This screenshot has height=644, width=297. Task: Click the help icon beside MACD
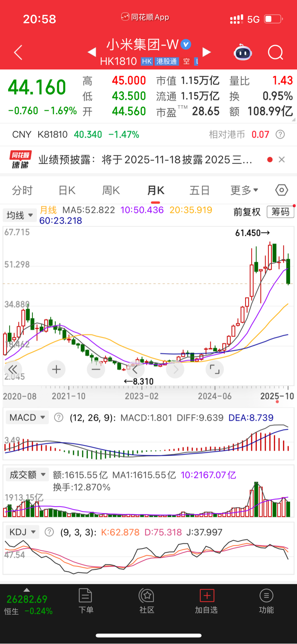coord(59,417)
